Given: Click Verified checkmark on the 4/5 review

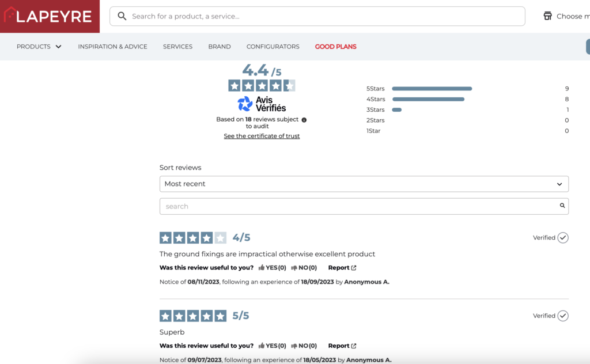Looking at the screenshot, I should point(563,238).
